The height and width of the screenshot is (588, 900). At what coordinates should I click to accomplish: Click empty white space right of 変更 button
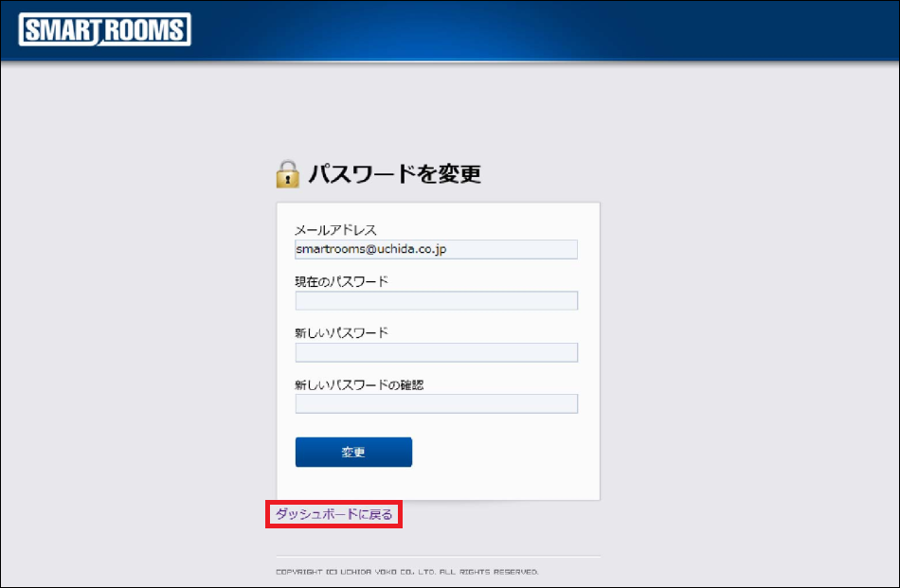[x=502, y=453]
